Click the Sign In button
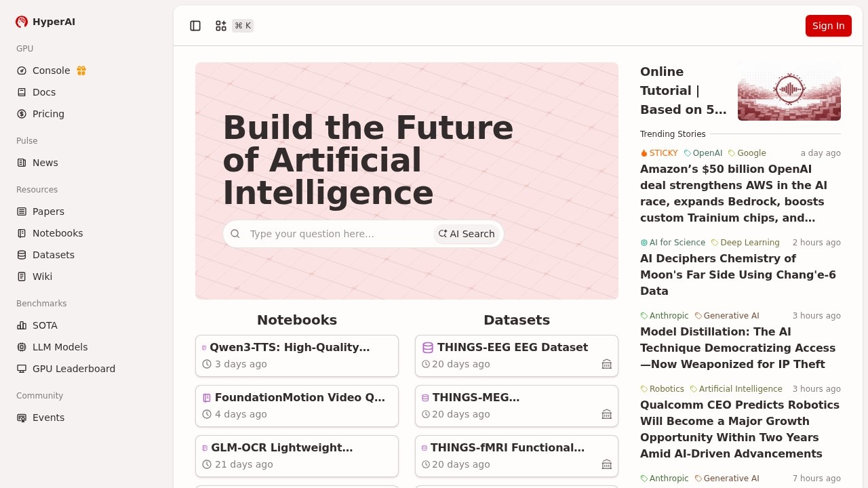Image resolution: width=868 pixels, height=488 pixels. pos(828,26)
